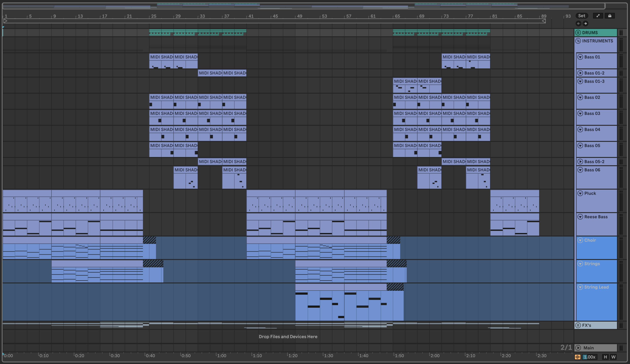This screenshot has height=364, width=630.
Task: Unfold the DRUMS group track
Action: pyautogui.click(x=578, y=33)
